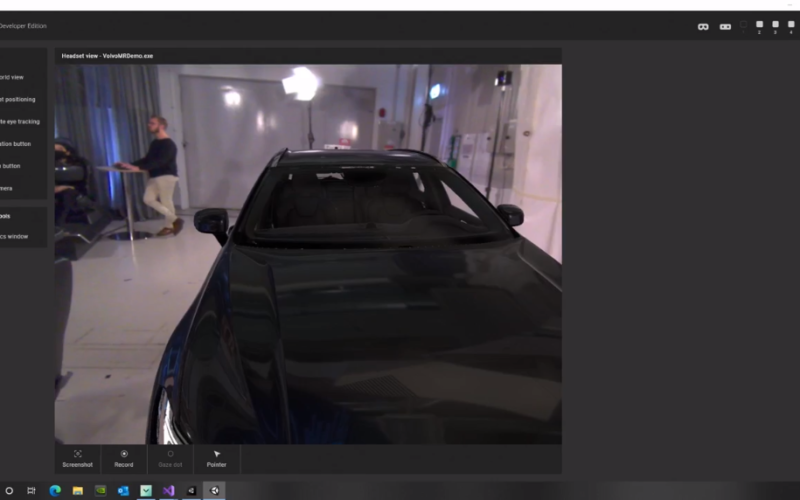Click the Headset view video feed
The width and height of the screenshot is (800, 500).
coord(308,254)
